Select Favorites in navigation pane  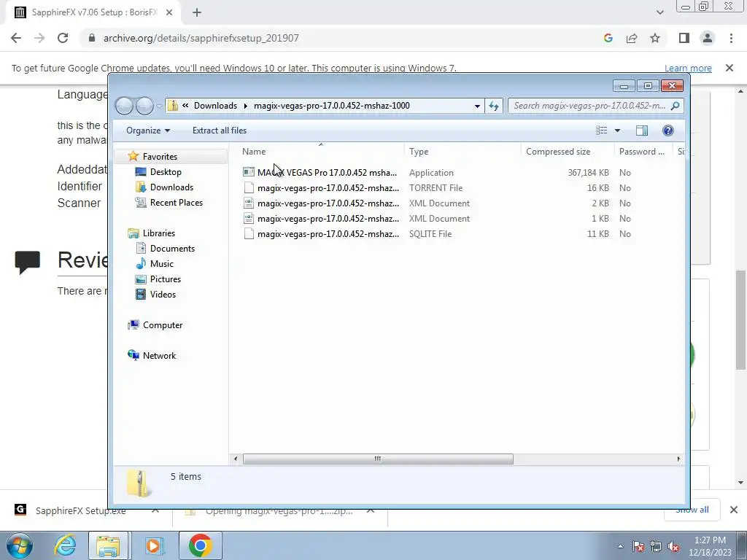click(x=160, y=156)
